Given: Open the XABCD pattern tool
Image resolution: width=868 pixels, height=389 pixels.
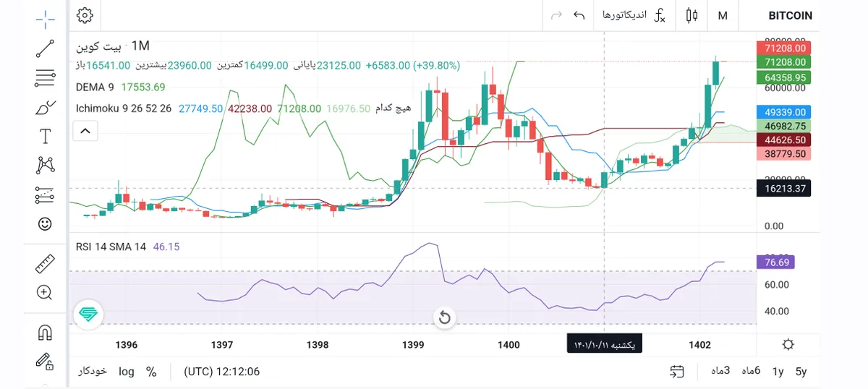Looking at the screenshot, I should click(45, 165).
